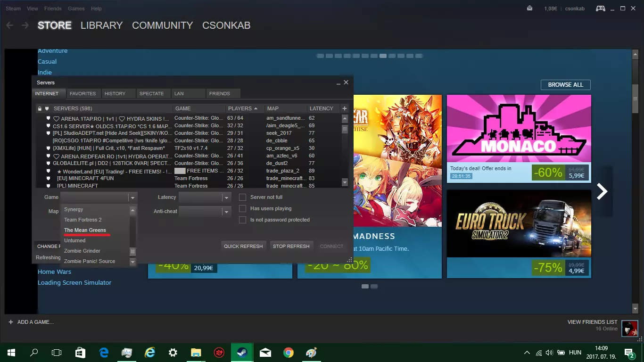Click the Browse All button

(x=566, y=85)
